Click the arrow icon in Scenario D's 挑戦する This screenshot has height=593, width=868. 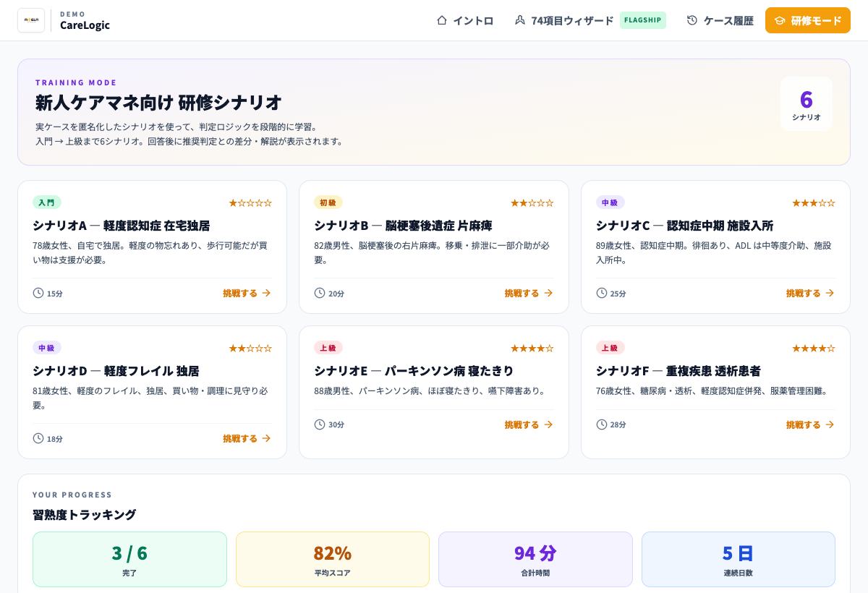pos(266,438)
